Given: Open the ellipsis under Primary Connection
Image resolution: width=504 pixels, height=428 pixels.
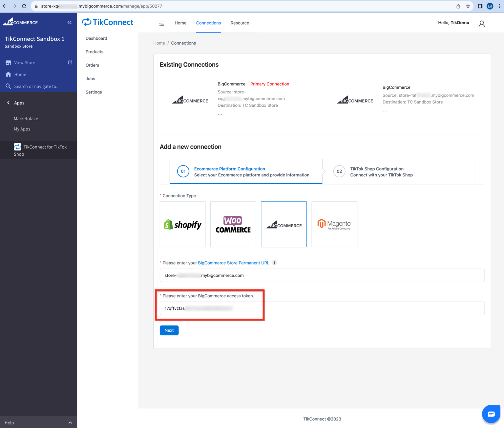Looking at the screenshot, I should tap(220, 114).
